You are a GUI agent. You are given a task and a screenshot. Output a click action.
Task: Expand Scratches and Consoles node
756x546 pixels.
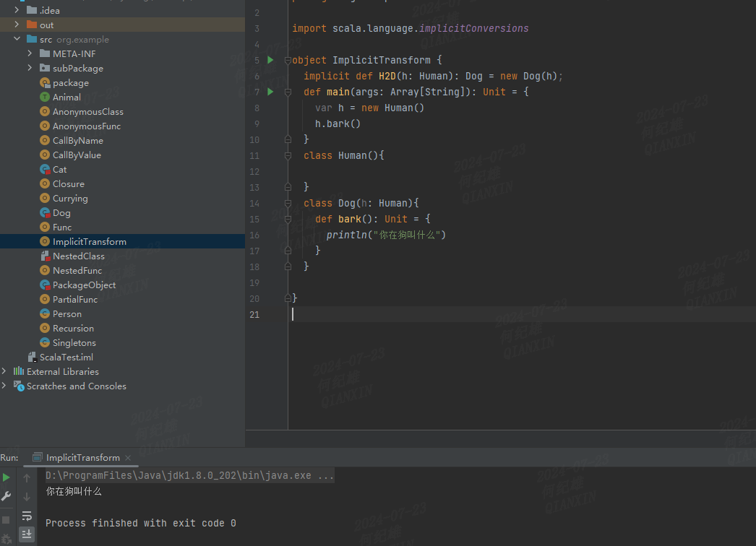[4, 386]
